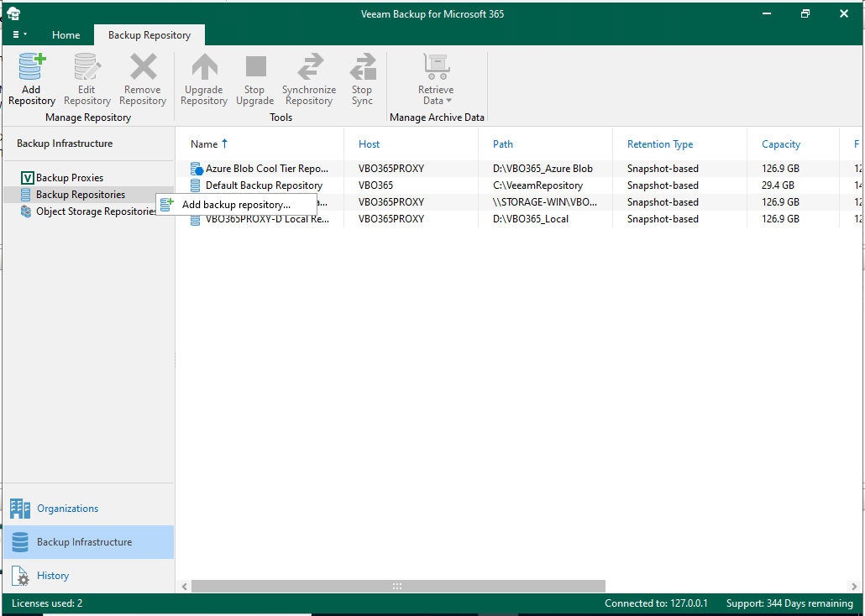865x616 pixels.
Task: Click the Object Storage Repositories icon
Action: point(26,211)
